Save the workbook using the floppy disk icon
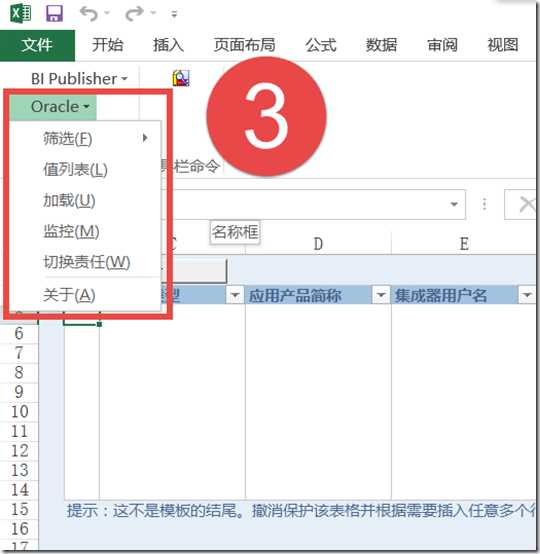 [x=54, y=14]
